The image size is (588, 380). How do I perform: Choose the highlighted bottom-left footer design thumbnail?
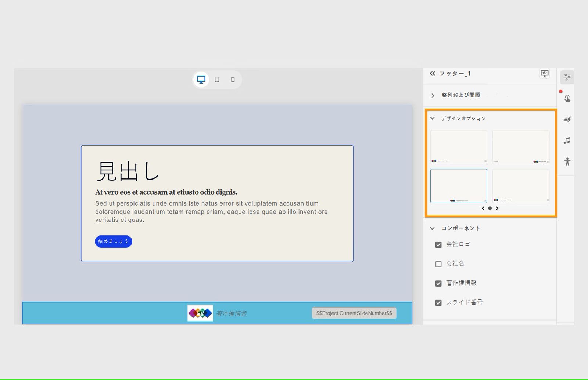click(459, 186)
